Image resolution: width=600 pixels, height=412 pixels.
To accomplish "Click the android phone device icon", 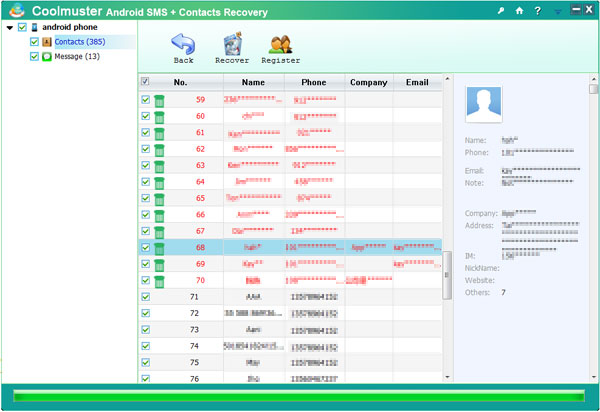I will (34, 27).
